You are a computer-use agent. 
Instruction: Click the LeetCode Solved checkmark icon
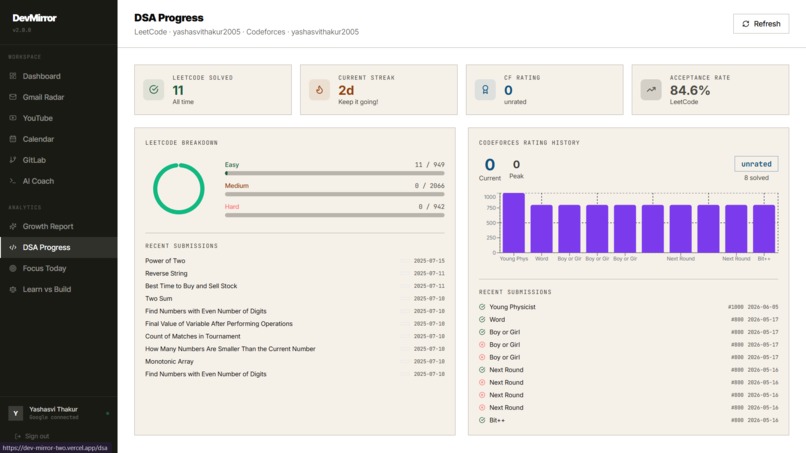(x=154, y=89)
